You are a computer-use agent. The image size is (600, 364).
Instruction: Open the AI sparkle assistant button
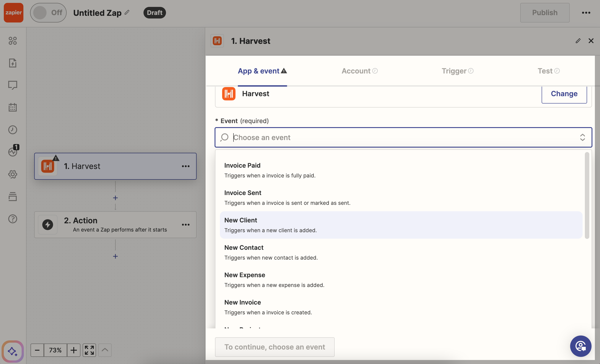click(x=13, y=351)
